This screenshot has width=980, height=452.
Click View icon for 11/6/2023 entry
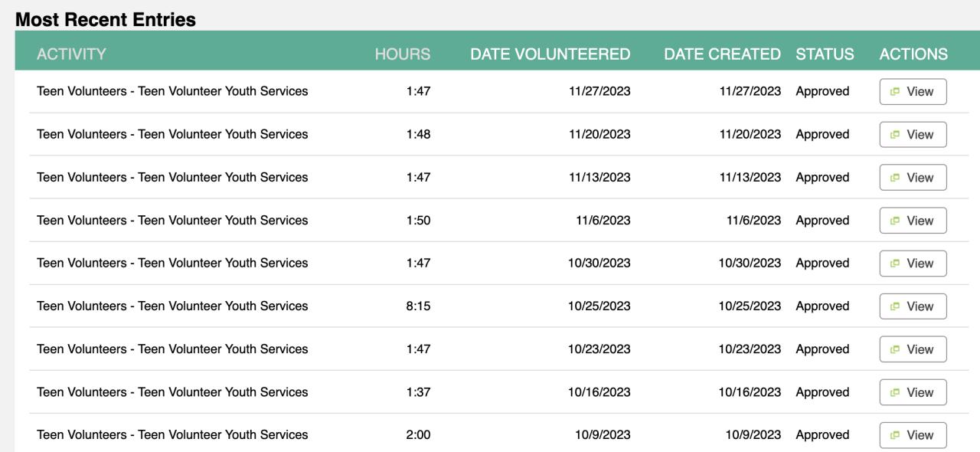coord(894,221)
